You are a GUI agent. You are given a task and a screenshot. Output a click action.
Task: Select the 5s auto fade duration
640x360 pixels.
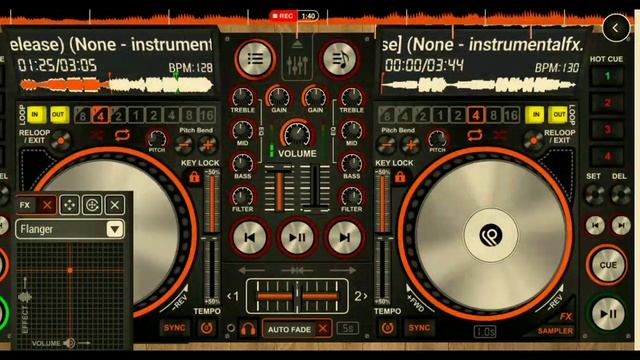pyautogui.click(x=348, y=328)
